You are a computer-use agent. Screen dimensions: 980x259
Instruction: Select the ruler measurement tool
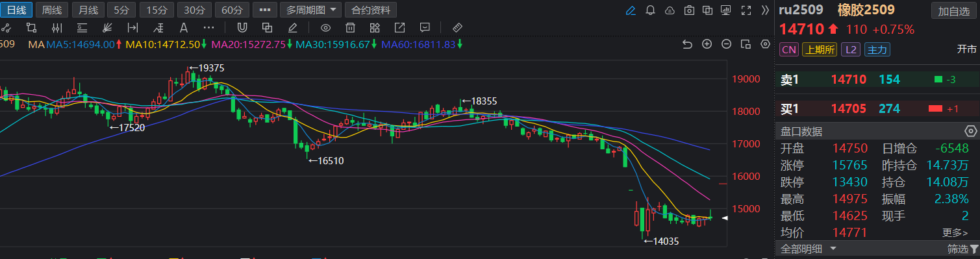coord(457,27)
